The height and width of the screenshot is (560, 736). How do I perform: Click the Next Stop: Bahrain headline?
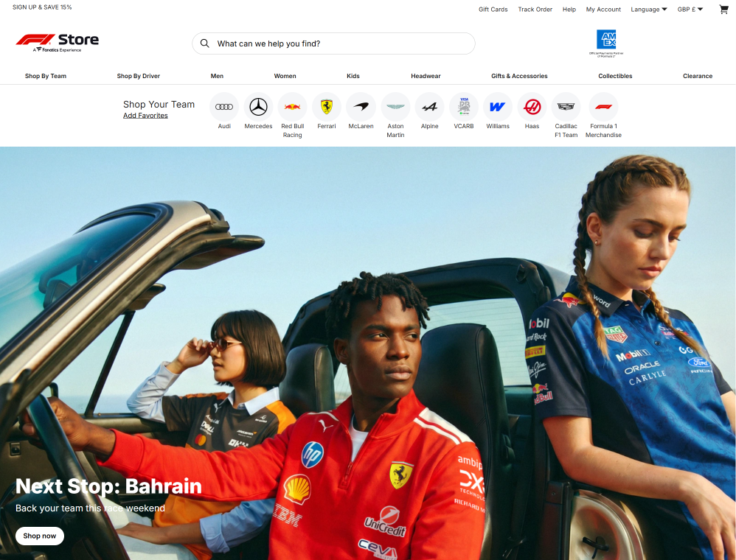click(x=108, y=486)
